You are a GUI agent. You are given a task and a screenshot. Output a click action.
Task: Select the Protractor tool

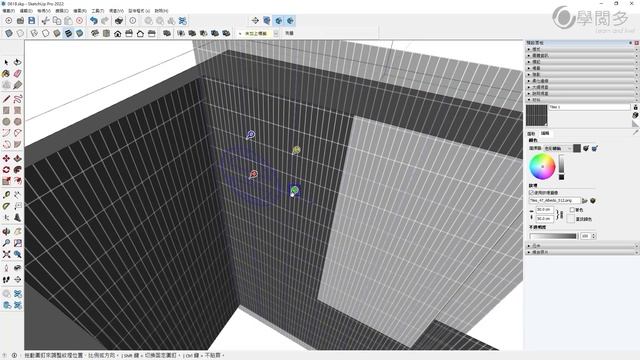pyautogui.click(x=6, y=207)
